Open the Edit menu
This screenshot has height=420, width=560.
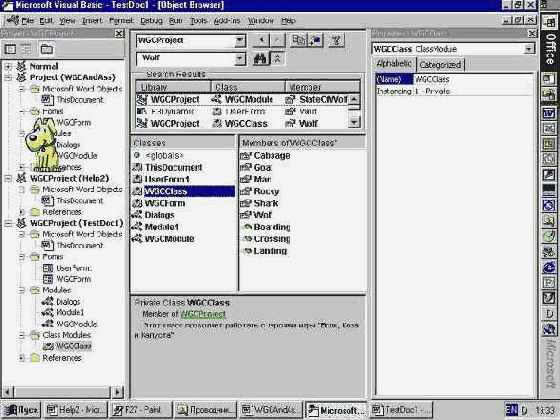(46, 21)
